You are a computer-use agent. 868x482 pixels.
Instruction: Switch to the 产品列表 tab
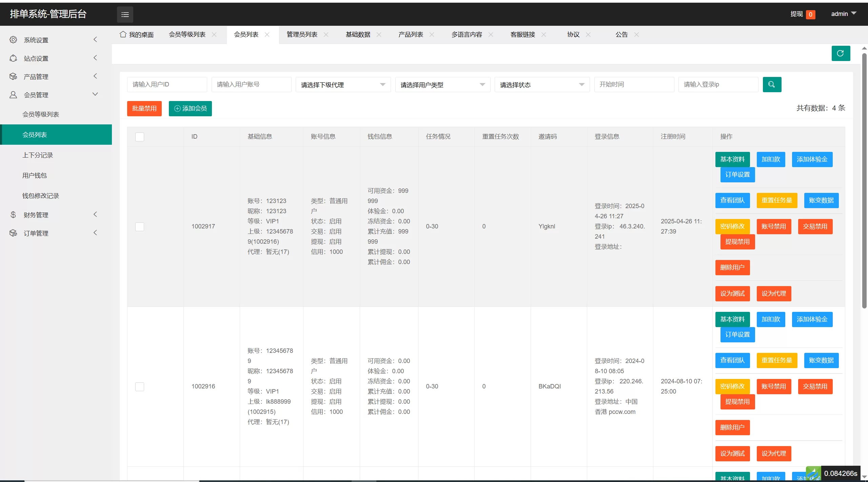(x=411, y=34)
